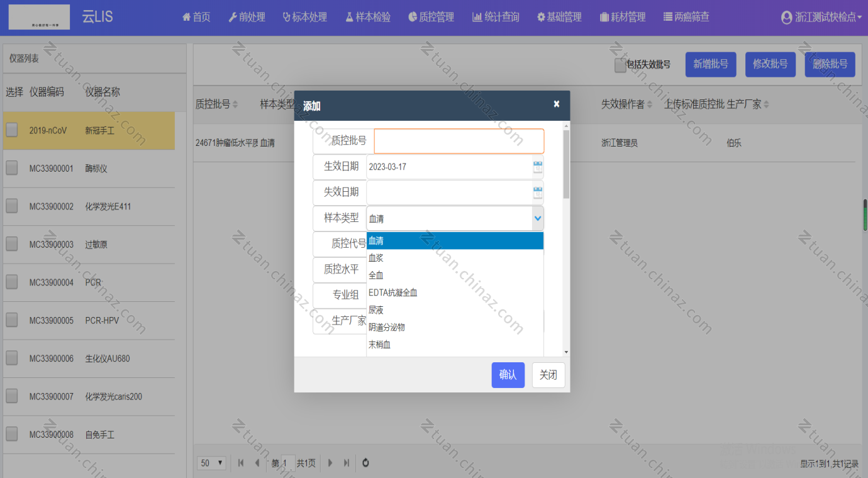Open the 标本处理 menu
Screen dimensions: 868x478
[305, 17]
